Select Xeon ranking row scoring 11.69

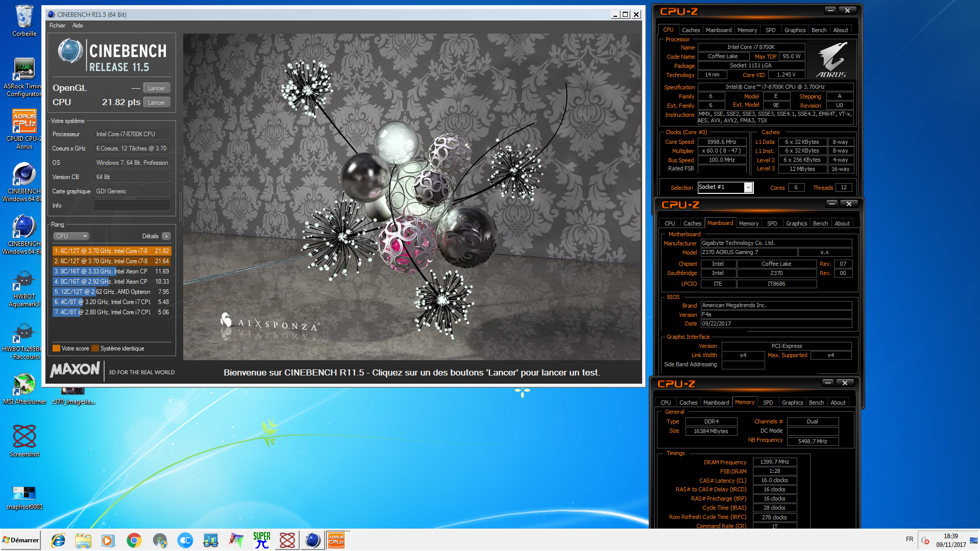pyautogui.click(x=111, y=271)
